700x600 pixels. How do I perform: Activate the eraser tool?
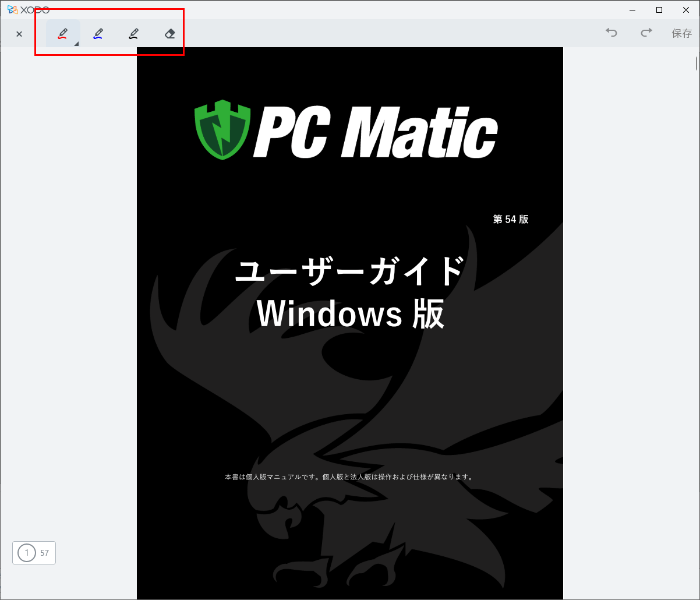coord(169,34)
